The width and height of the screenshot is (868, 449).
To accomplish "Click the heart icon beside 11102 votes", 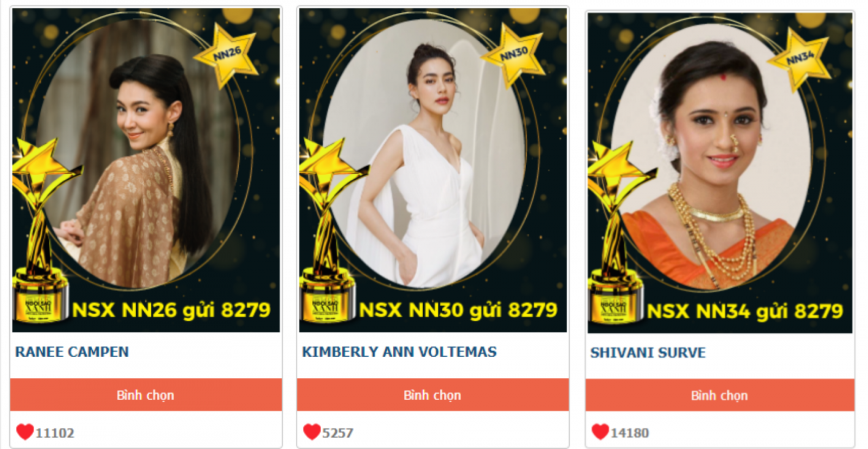I will coord(25,432).
